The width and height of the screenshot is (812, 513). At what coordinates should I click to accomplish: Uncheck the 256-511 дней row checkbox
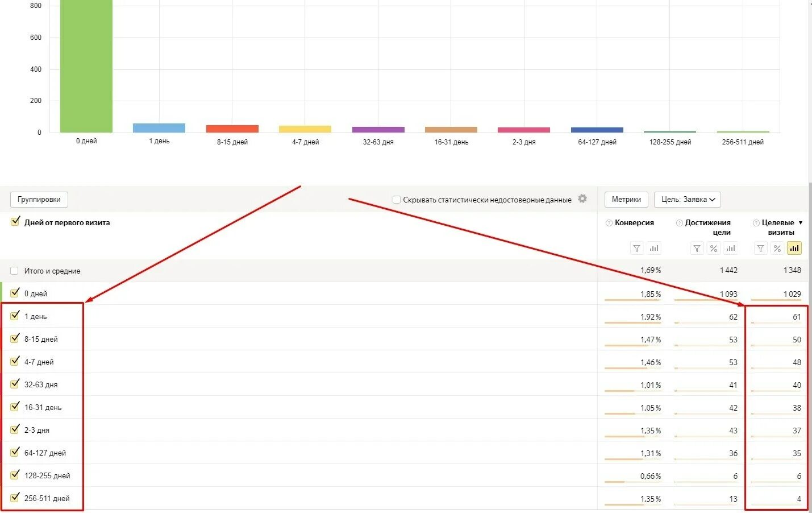15,498
